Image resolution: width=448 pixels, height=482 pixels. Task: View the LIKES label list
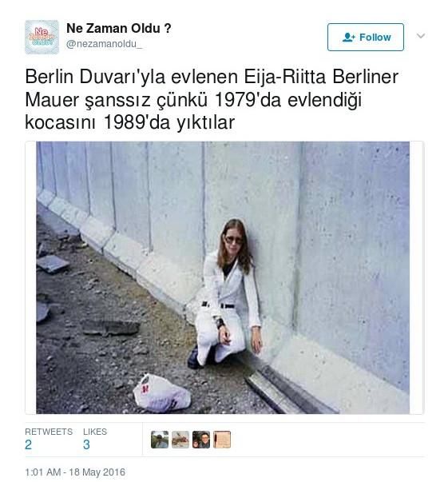point(95,432)
